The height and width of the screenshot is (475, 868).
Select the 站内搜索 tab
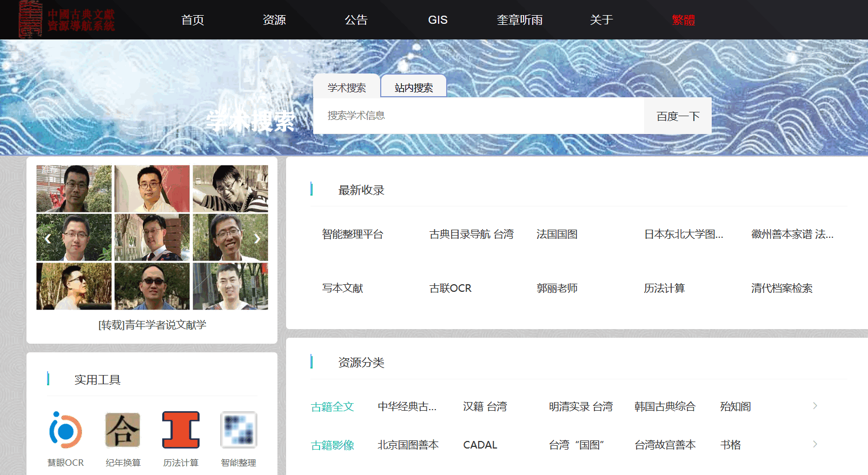pos(414,88)
